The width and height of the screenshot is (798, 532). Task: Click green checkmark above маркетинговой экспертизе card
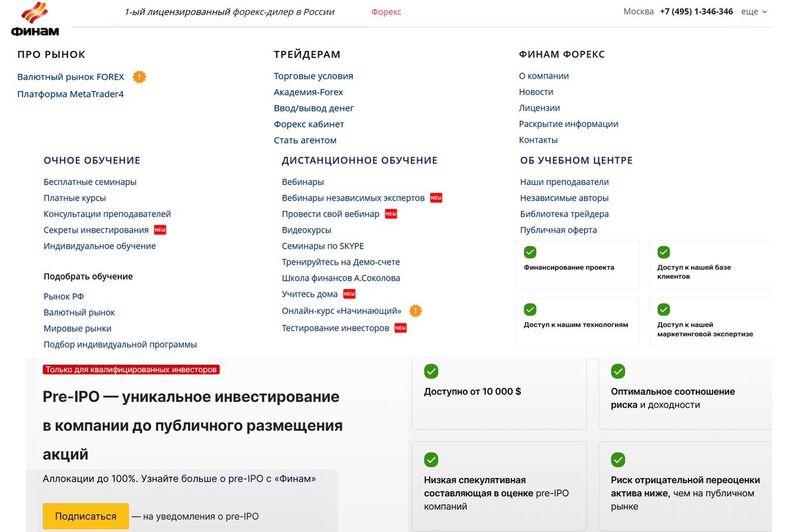(664, 310)
